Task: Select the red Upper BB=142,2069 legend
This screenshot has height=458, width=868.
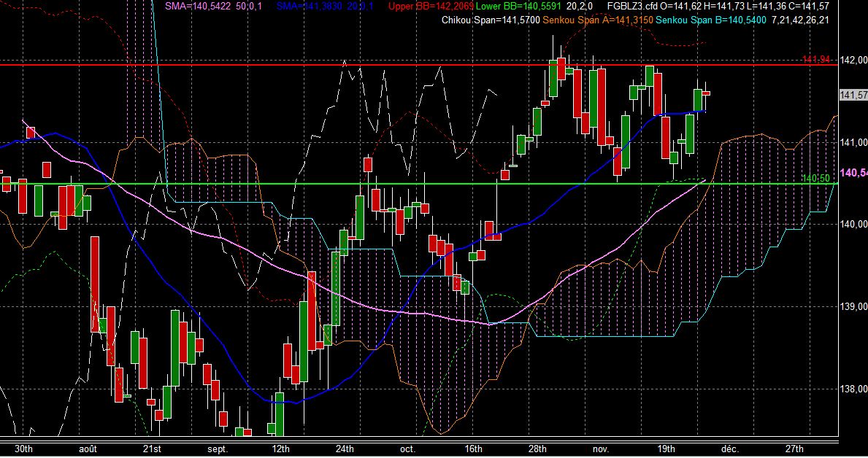Action: [x=431, y=6]
